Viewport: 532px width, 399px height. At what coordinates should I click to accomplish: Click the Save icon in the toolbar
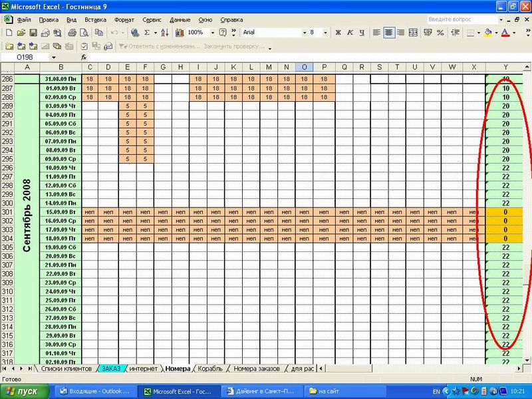[x=33, y=32]
